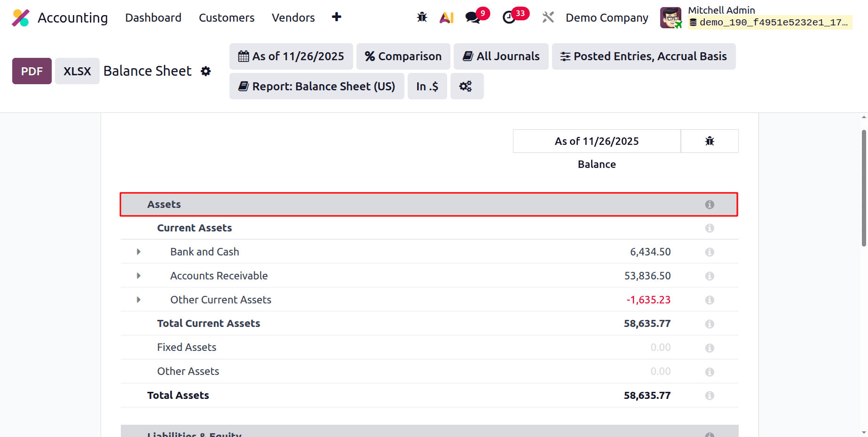Open the Demo Company switcher
The image size is (868, 437).
pyautogui.click(x=607, y=18)
